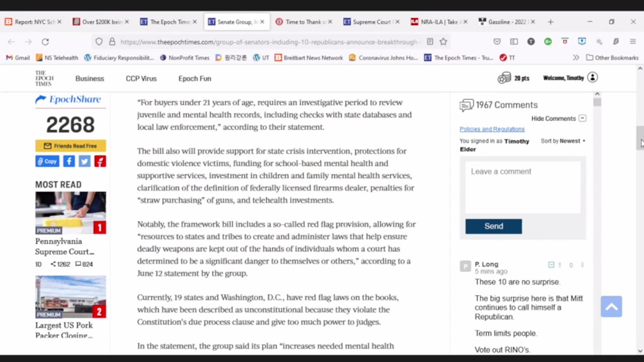Open the Sort by Newest dropdown
This screenshot has width=644, height=362.
[563, 141]
